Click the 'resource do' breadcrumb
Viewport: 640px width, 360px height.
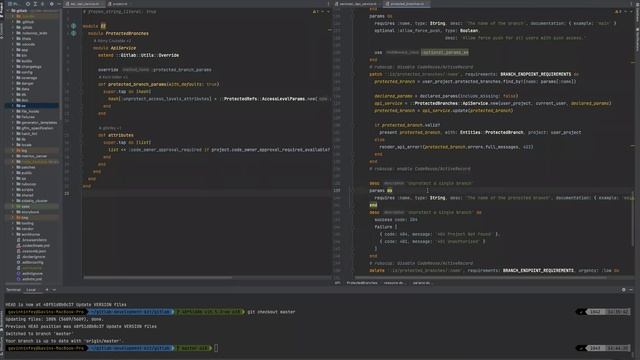tap(394, 282)
